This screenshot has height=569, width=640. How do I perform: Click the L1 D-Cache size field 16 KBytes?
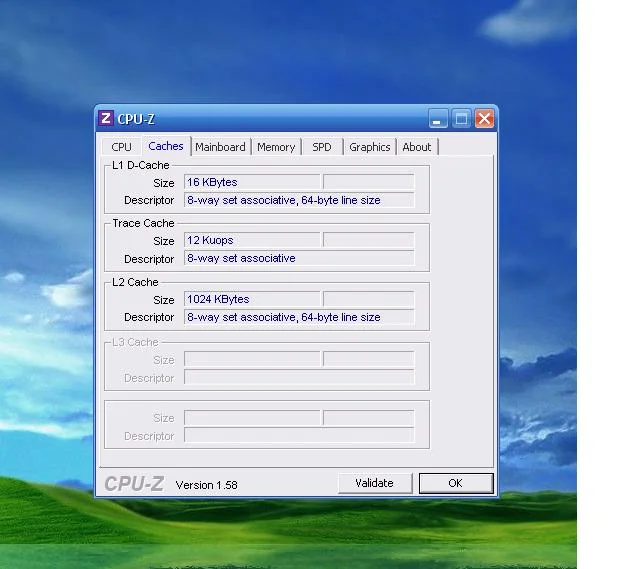(252, 182)
